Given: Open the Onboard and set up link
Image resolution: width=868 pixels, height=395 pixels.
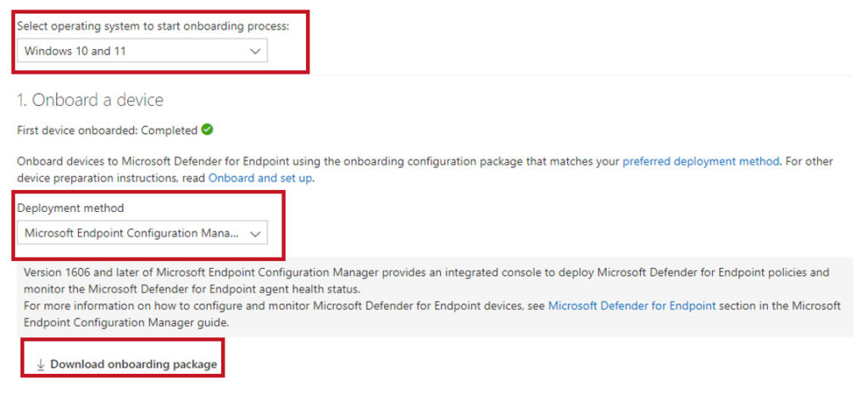Looking at the screenshot, I should pos(260,179).
